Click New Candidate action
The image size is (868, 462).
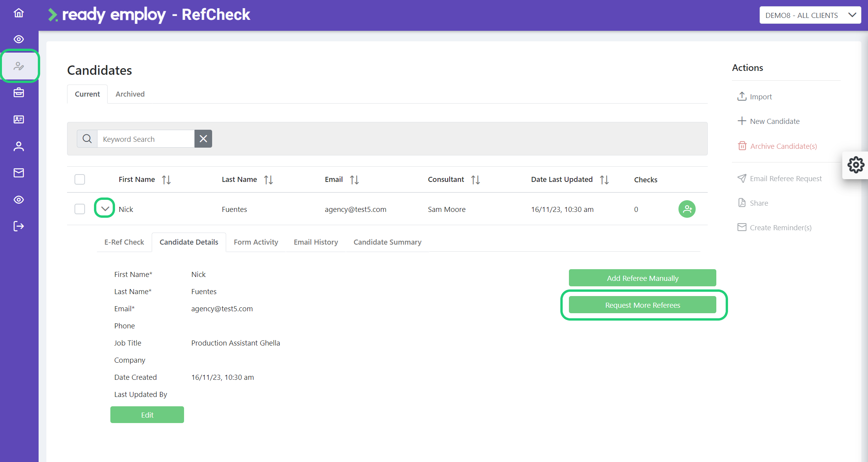[x=768, y=121]
